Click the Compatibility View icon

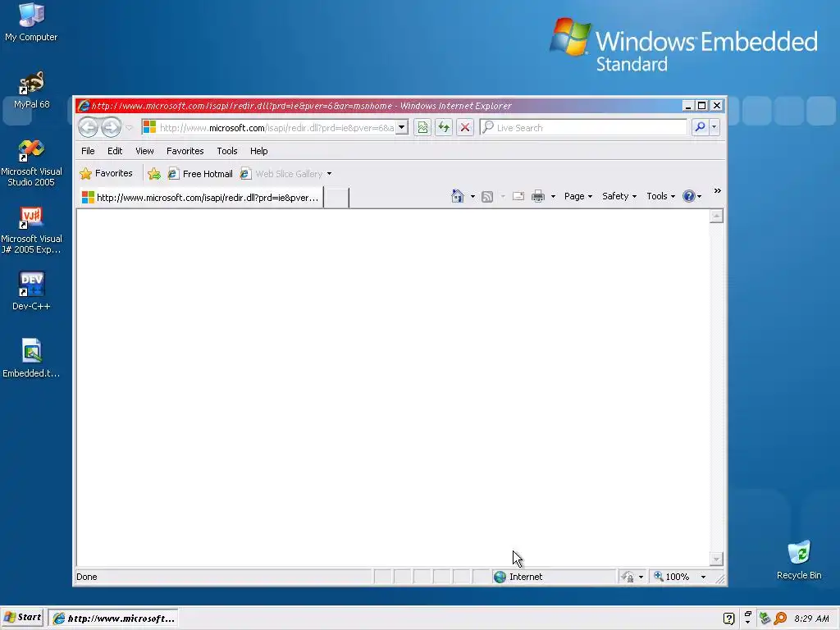(422, 127)
